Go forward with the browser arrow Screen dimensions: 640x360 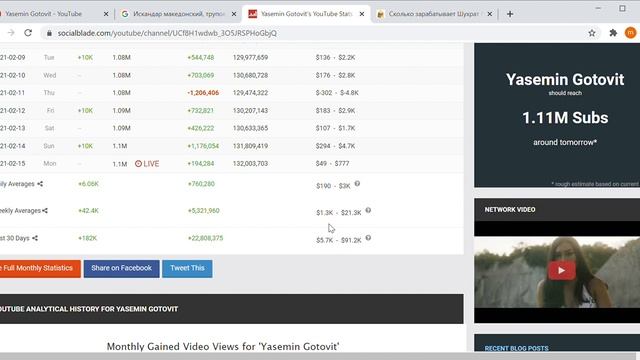(x=11, y=33)
